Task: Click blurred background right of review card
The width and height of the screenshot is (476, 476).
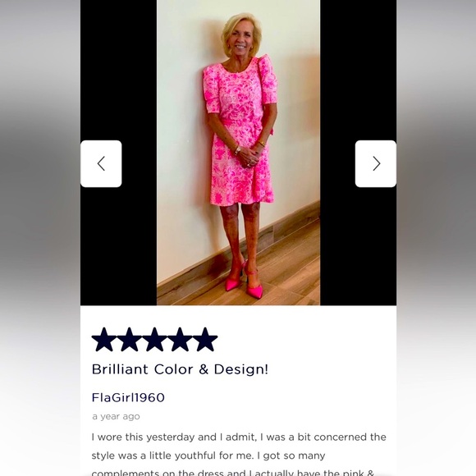Action: click(x=437, y=238)
